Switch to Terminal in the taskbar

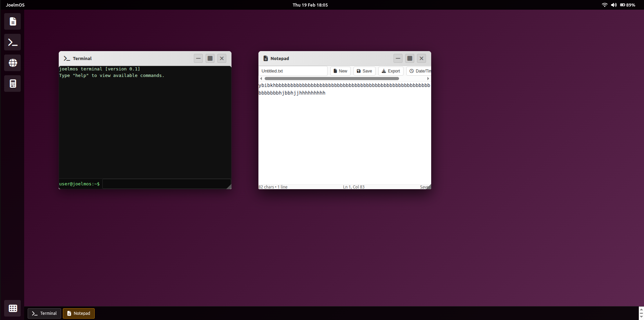(44, 313)
